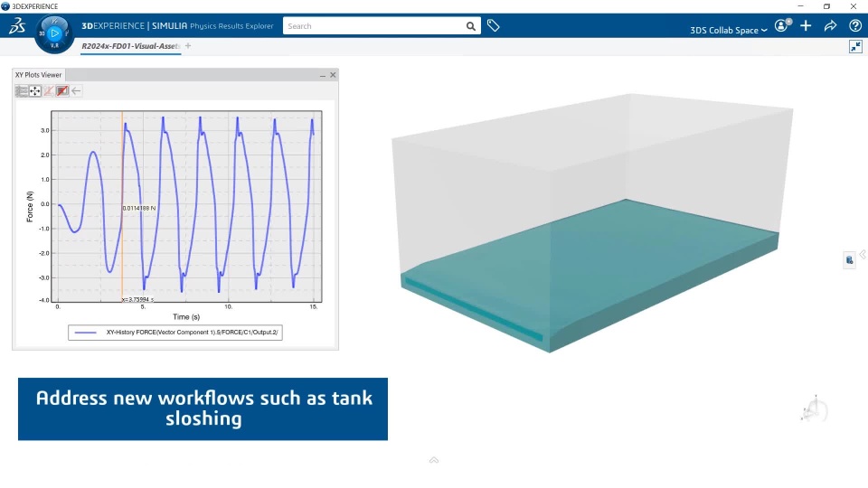Screen dimensions: 868x488
Task: Open the help question mark icon
Action: tap(855, 25)
